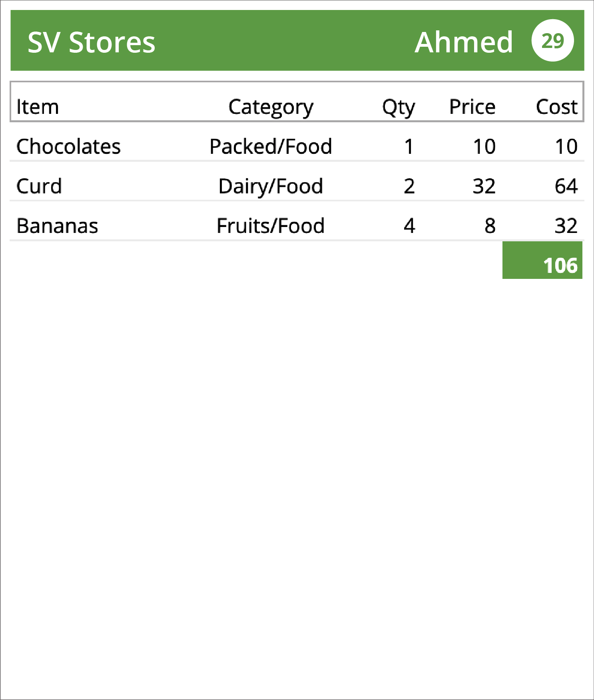This screenshot has height=700, width=594.
Task: Click the Packed/Food category cell
Action: point(271,146)
